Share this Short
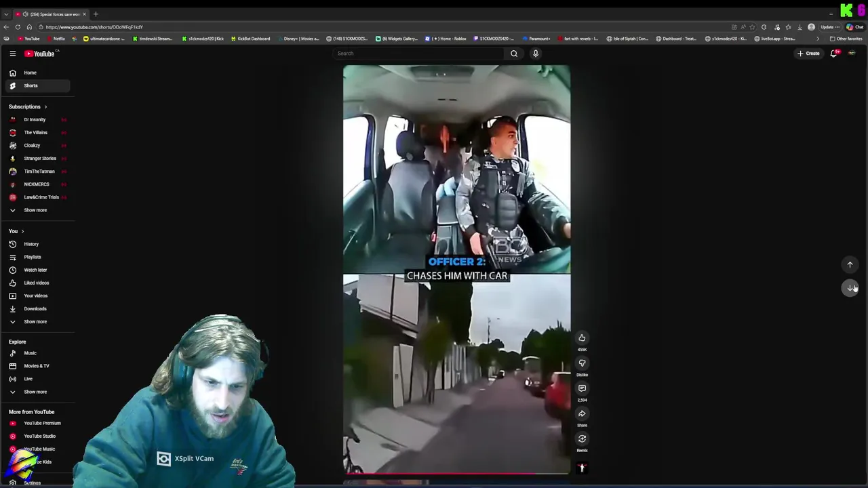The image size is (868, 488). point(582,413)
